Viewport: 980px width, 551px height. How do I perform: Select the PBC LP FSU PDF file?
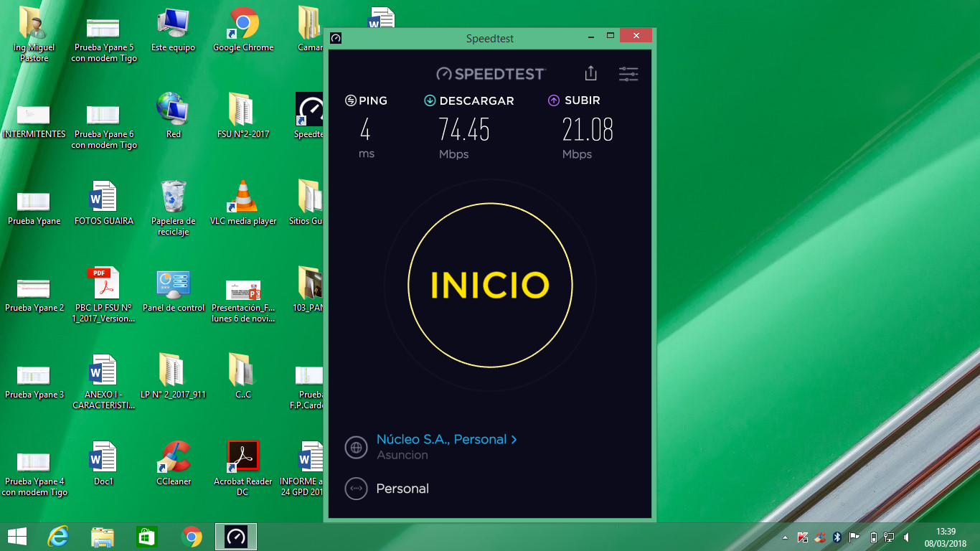104,295
